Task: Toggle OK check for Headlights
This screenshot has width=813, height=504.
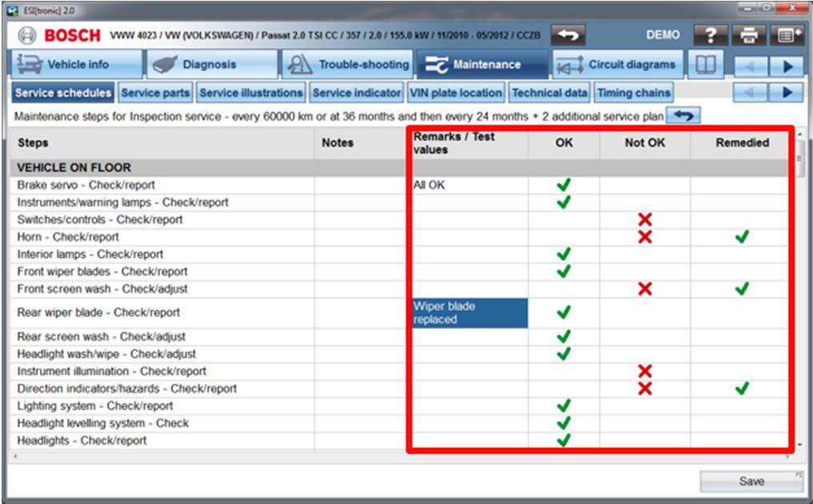Action: [x=564, y=440]
